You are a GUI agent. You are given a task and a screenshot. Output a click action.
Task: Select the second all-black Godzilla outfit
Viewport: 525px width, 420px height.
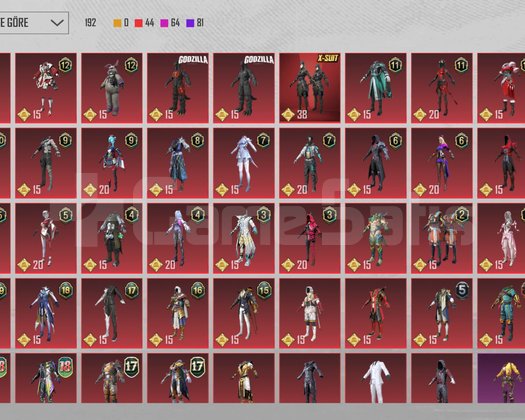click(244, 88)
